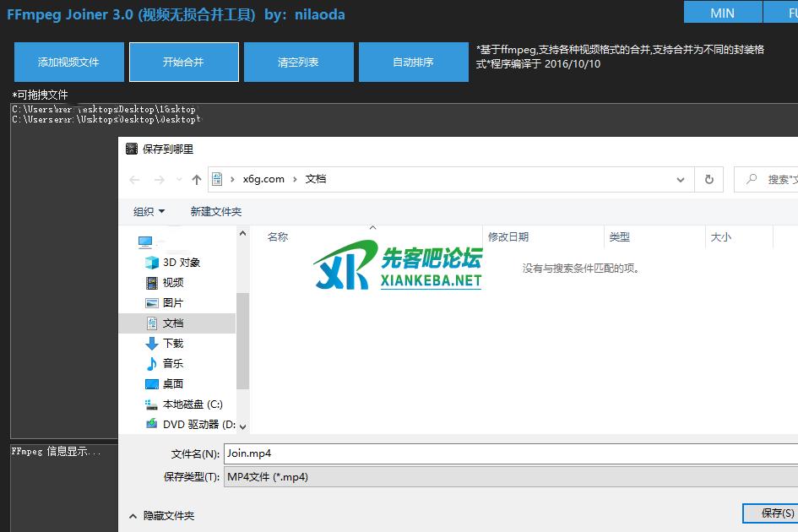Image resolution: width=798 pixels, height=532 pixels.
Task: Click the up-arrow parent folder icon
Action: click(x=197, y=180)
